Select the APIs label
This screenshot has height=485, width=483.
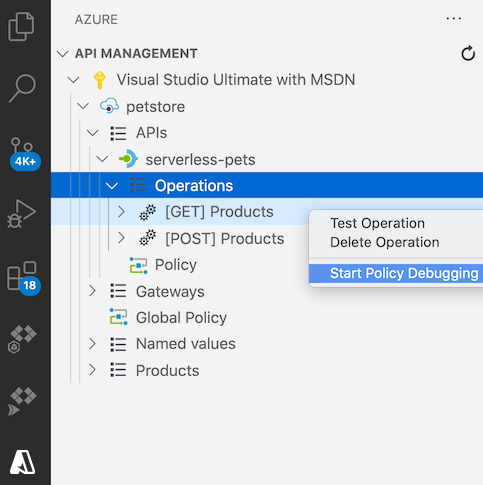click(151, 133)
